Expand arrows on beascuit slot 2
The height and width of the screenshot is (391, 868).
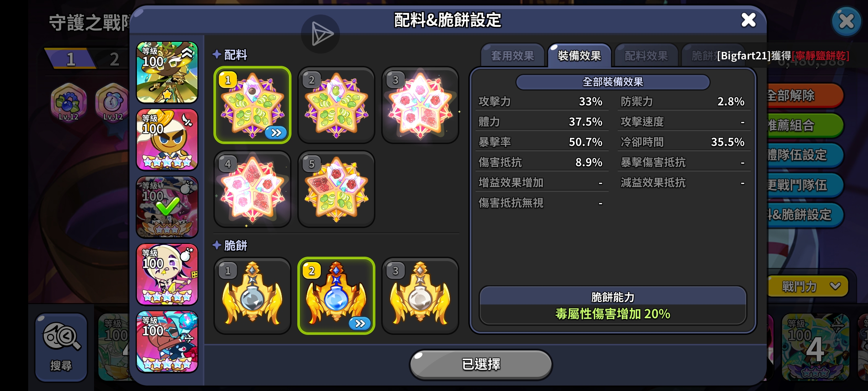[360, 324]
